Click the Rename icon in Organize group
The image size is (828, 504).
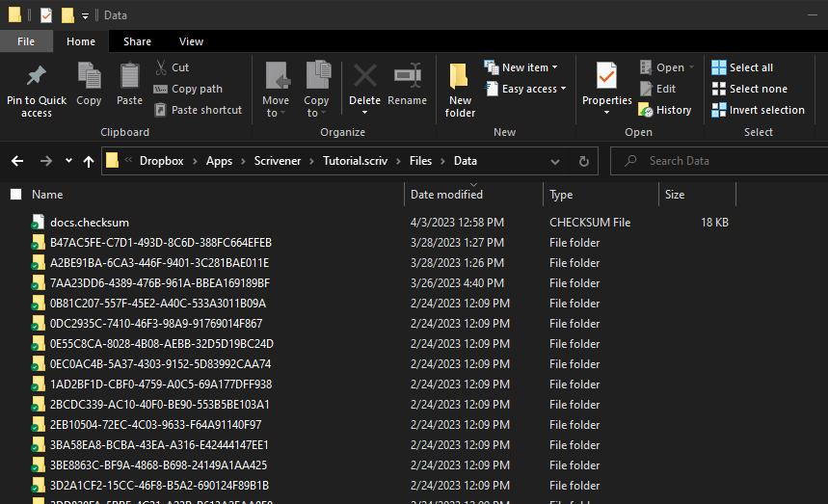pos(407,76)
